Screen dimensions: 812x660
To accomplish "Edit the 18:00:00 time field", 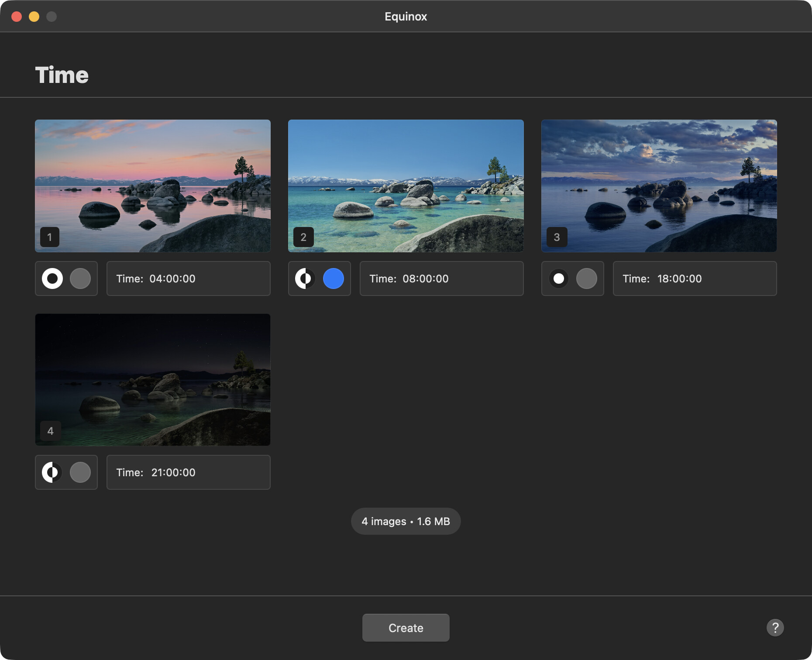I will click(x=695, y=278).
